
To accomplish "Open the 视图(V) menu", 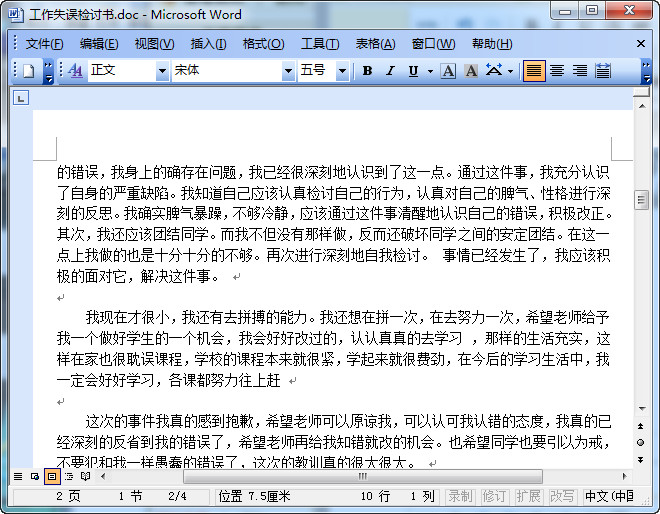I will click(154, 44).
